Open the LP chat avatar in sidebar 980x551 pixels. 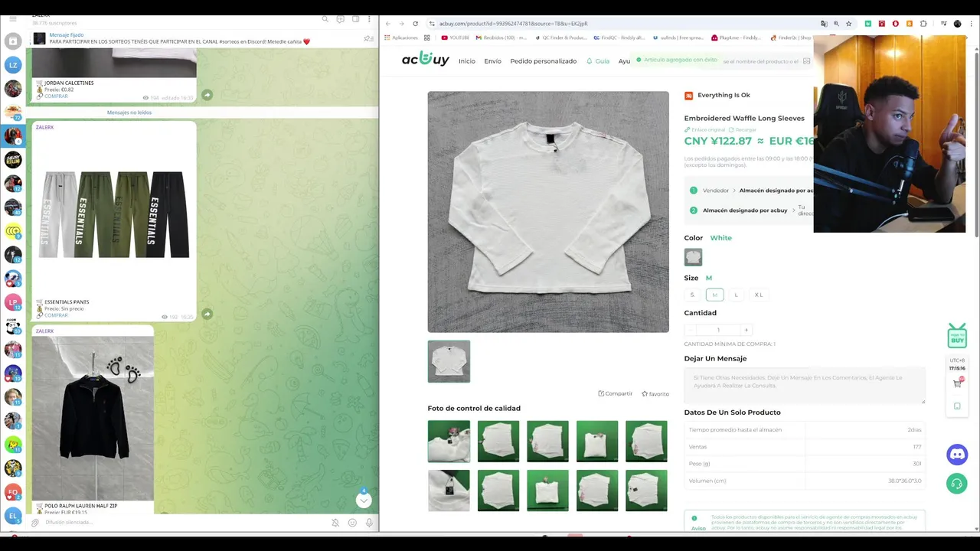(x=13, y=302)
